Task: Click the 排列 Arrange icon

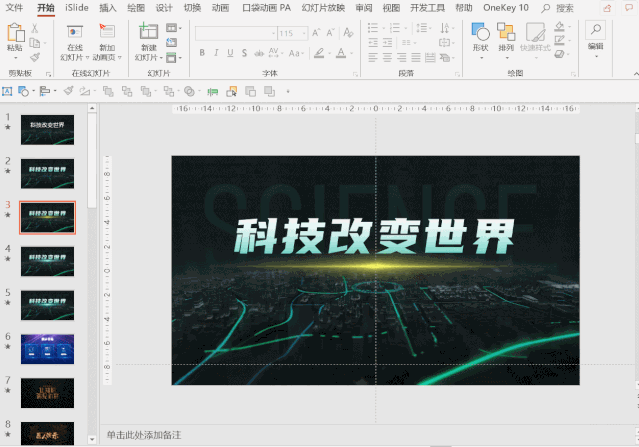Action: pos(506,33)
